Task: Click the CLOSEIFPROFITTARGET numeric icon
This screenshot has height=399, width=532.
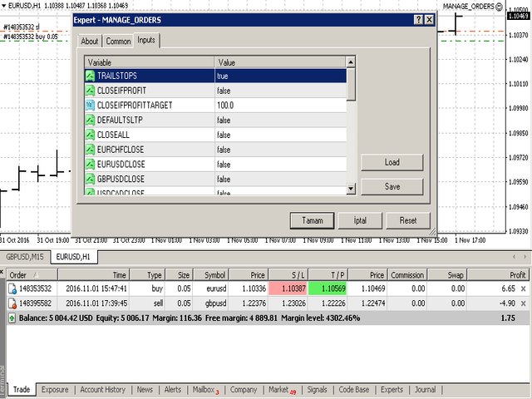Action: (90, 106)
